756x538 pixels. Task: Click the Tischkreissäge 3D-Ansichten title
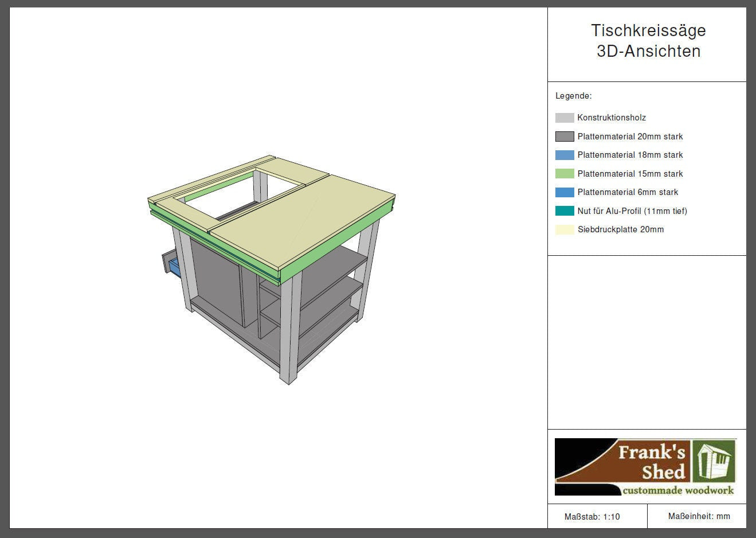tap(648, 41)
